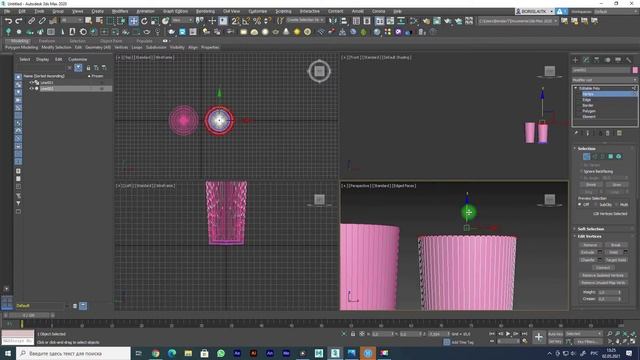Click the Redo arrow in main toolbar
Image resolution: width=640 pixels, height=360 pixels.
[19, 20]
